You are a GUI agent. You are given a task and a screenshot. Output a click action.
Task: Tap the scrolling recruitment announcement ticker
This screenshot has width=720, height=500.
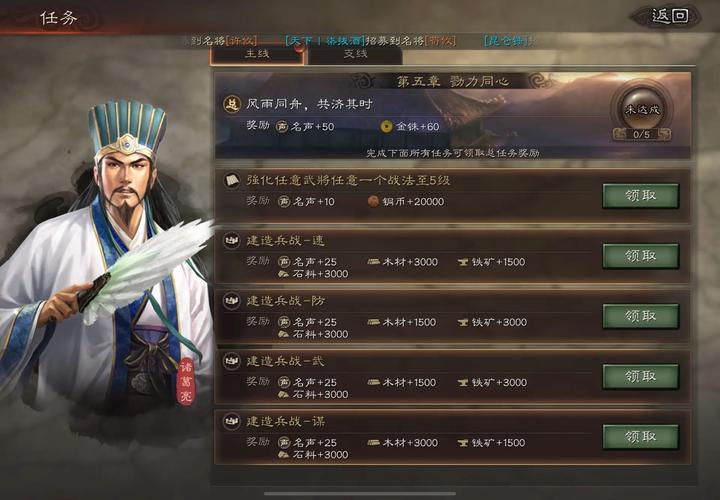pos(360,41)
